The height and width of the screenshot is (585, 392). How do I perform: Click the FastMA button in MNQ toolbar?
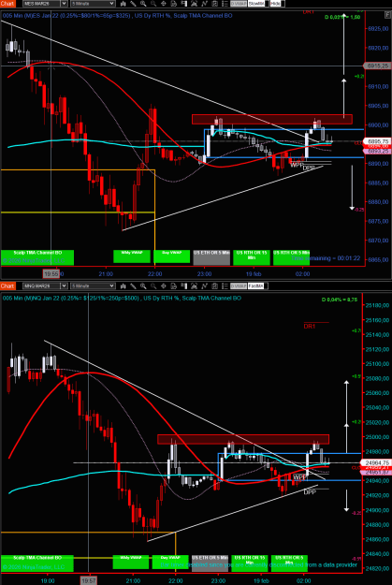pos(257,285)
